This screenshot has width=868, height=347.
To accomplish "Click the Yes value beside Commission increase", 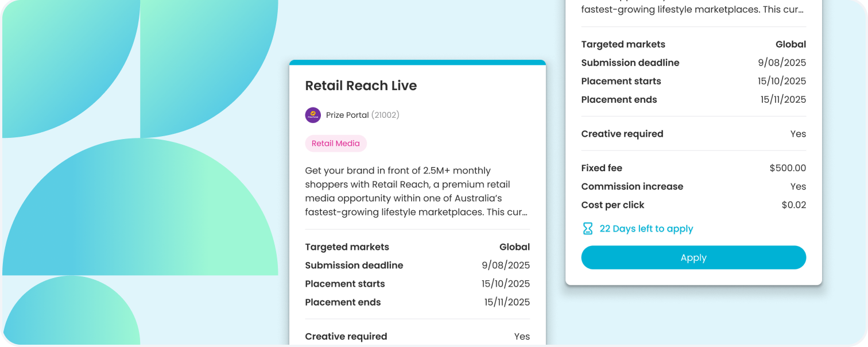I will 798,187.
